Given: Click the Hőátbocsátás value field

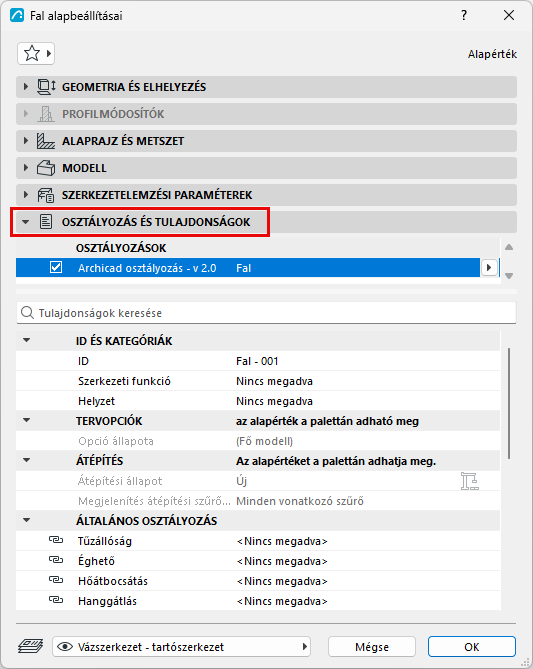Looking at the screenshot, I should click(282, 581).
